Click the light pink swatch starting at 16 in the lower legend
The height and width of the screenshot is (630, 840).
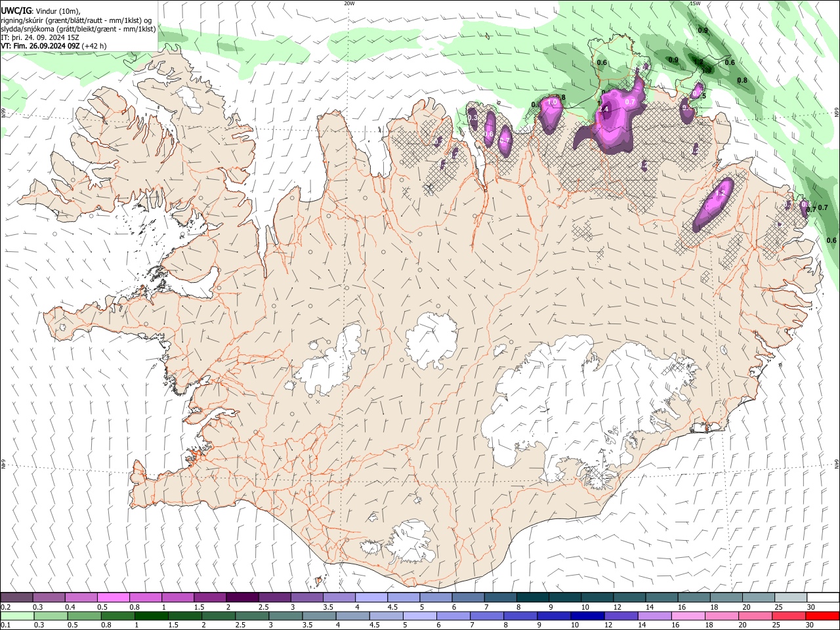(688, 616)
